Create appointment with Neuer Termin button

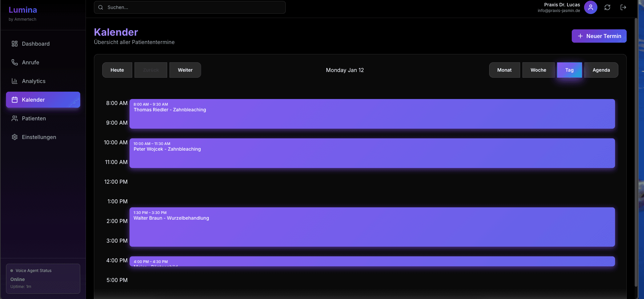[x=599, y=36]
